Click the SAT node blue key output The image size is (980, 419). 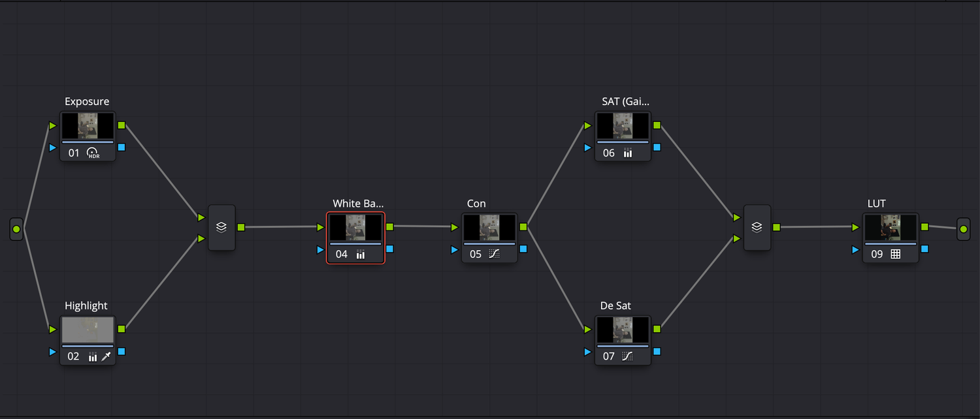click(657, 147)
